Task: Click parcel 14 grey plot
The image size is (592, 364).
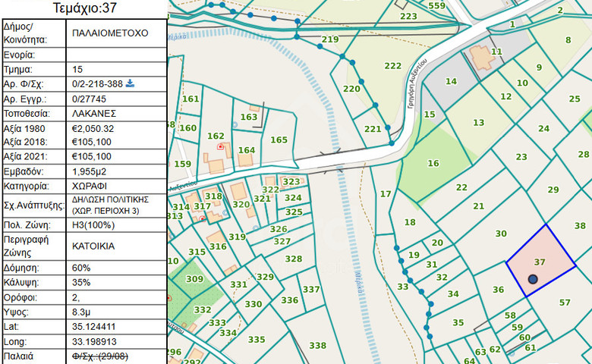Action: point(451,81)
